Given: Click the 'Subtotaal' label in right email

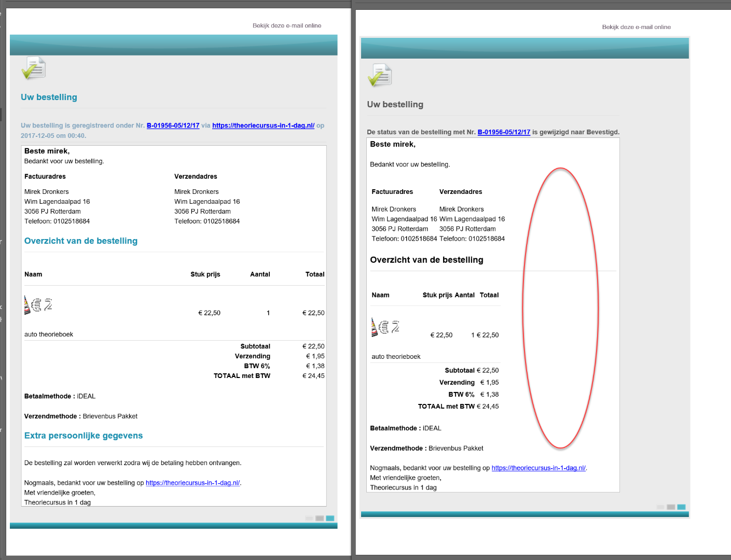Looking at the screenshot, I should [x=460, y=371].
